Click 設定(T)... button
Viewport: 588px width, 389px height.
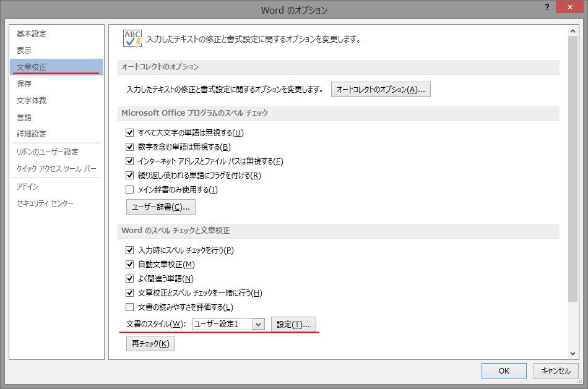tap(293, 324)
